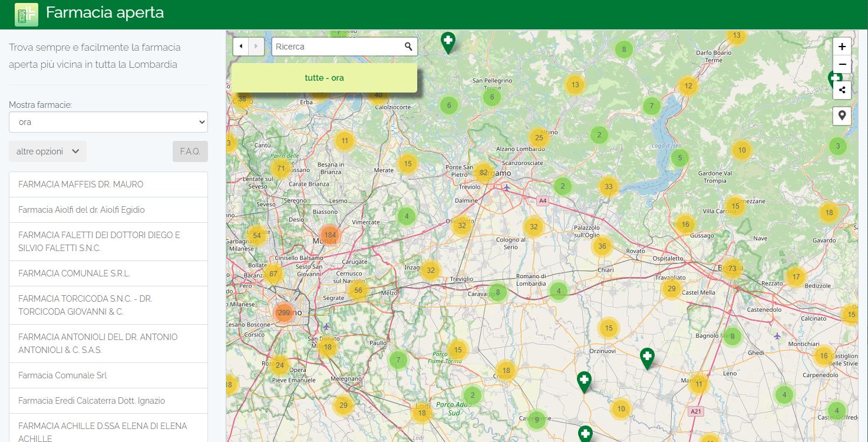The image size is (868, 442).
Task: Zoom in the map with the plus button
Action: point(842,47)
